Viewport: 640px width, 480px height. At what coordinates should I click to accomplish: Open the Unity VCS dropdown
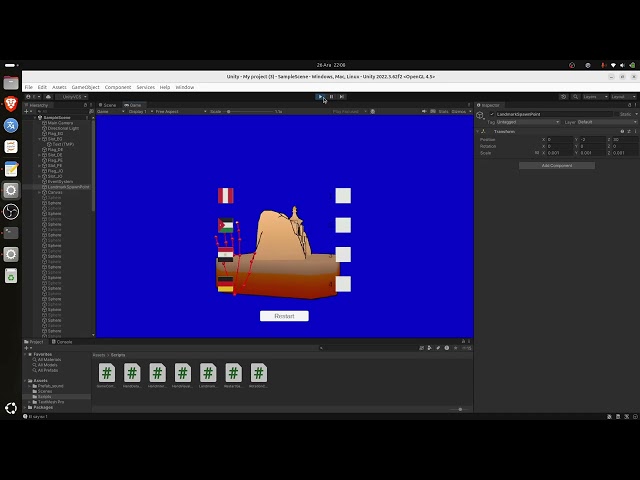point(72,97)
